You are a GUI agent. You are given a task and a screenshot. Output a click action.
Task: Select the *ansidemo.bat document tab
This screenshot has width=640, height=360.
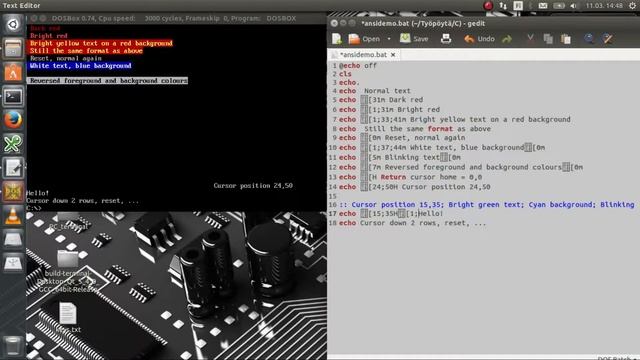[363, 54]
